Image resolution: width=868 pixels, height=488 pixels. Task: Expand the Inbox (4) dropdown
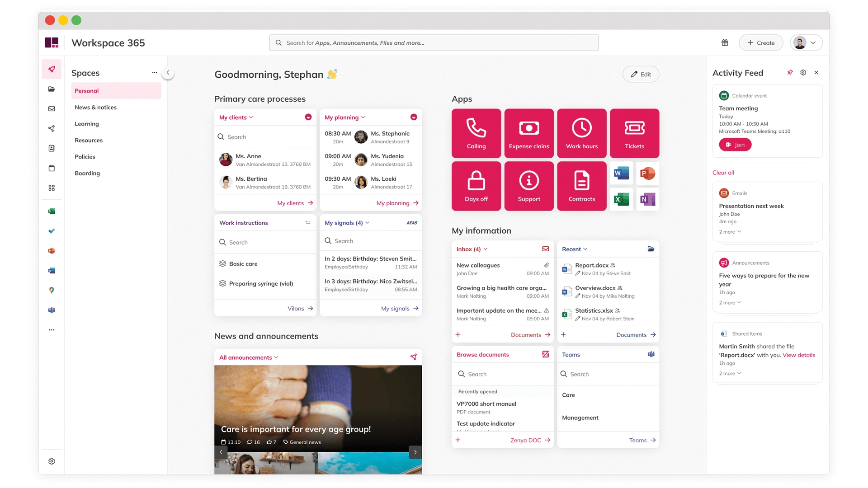(x=472, y=249)
